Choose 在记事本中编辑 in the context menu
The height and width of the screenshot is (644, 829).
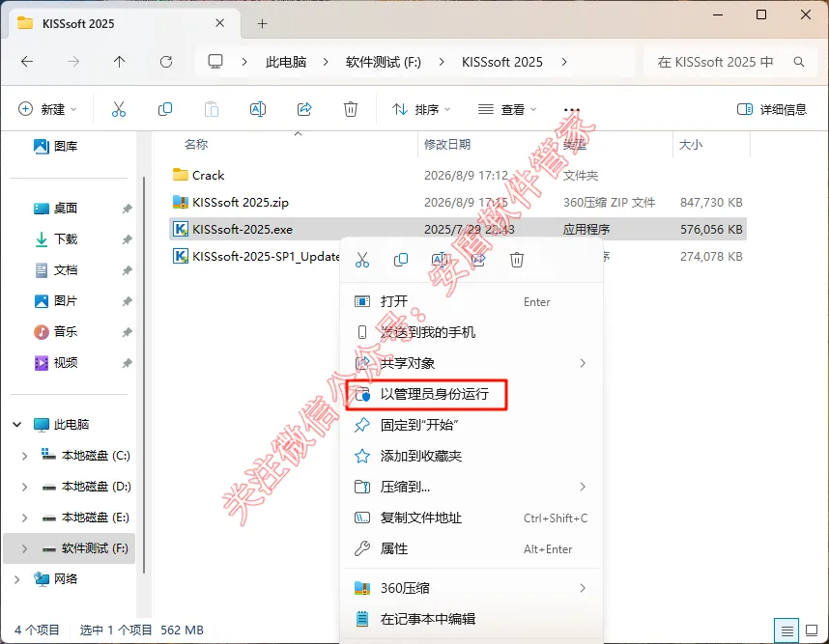click(472, 619)
